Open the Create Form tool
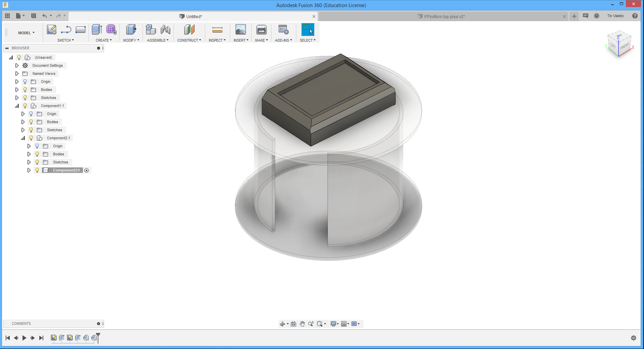Image resolution: width=644 pixels, height=349 pixels. (111, 30)
